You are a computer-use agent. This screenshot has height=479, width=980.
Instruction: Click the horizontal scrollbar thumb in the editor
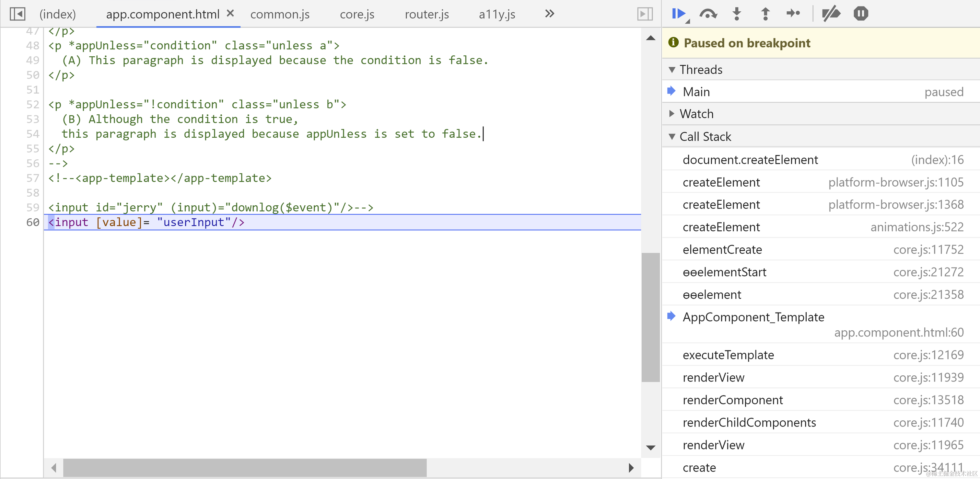(x=244, y=468)
